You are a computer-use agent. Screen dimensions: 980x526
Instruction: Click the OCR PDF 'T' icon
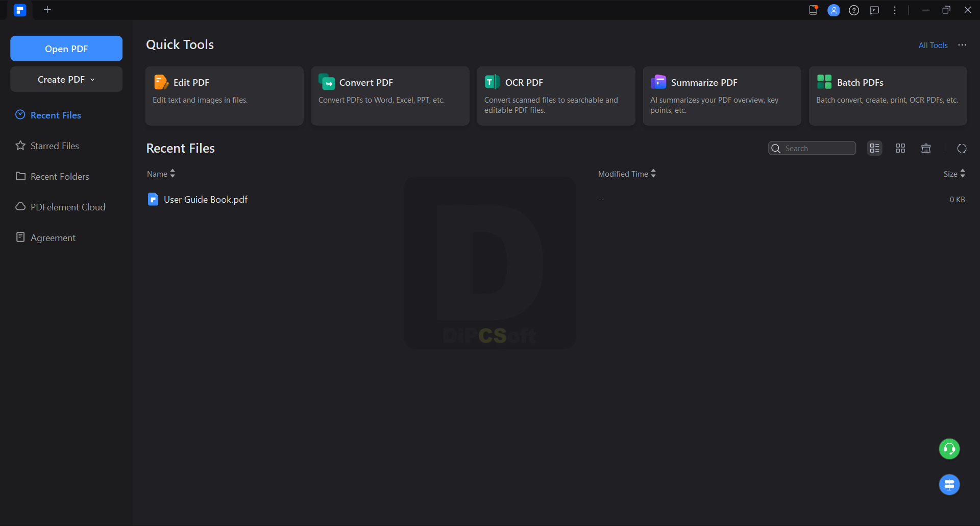pos(492,82)
